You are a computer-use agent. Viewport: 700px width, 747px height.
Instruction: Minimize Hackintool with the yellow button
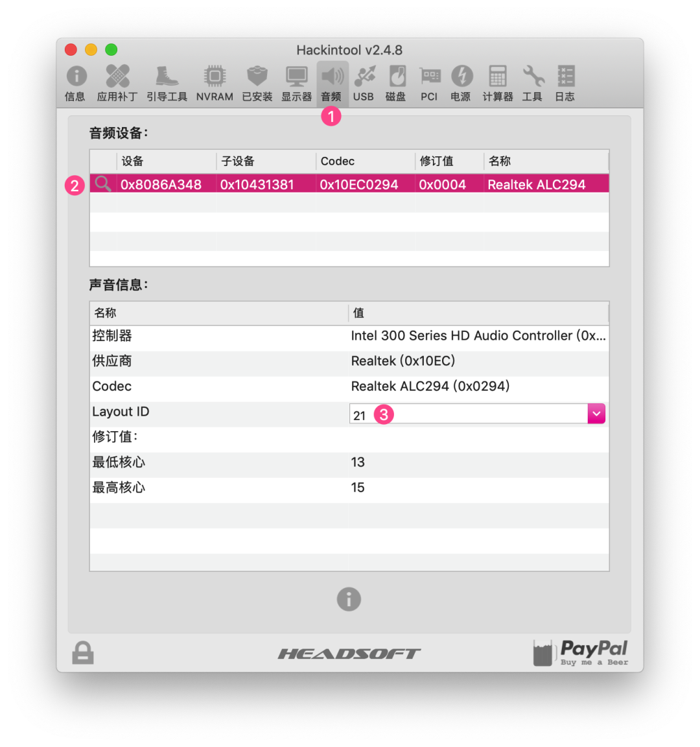[91, 49]
